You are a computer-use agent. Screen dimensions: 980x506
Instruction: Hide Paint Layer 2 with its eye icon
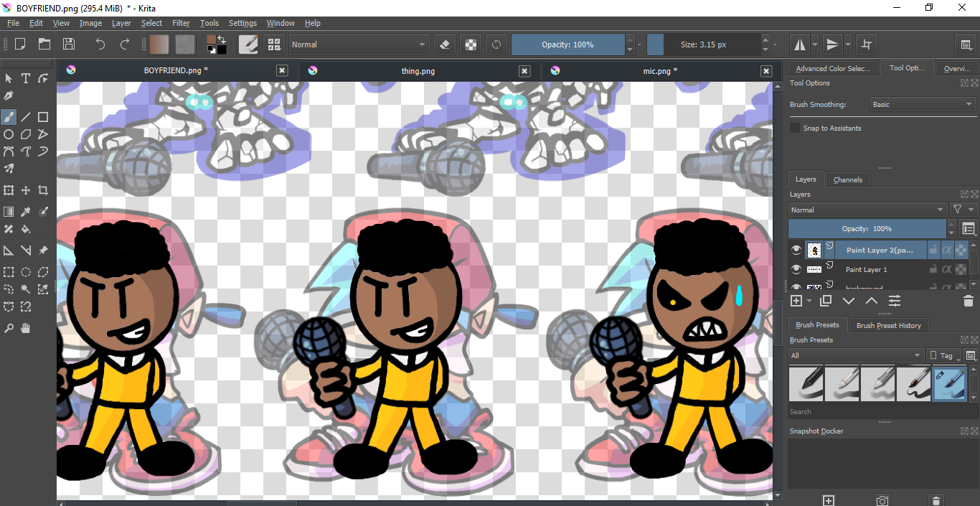796,250
